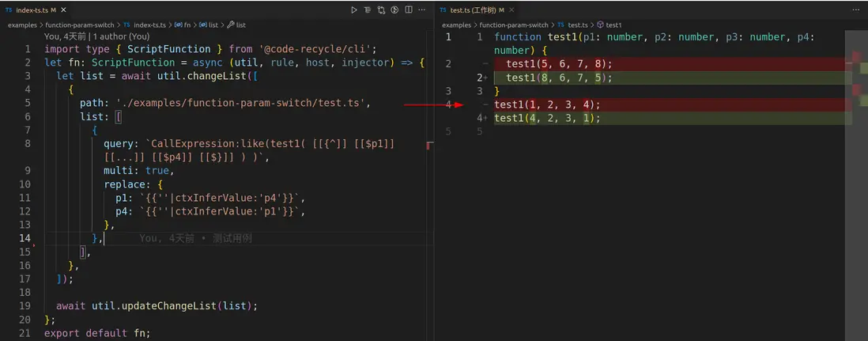Screen dimensions: 868x341
Task: Click the '-' gutter marker for test1(5, 6, 7, 8)
Action: coord(485,64)
